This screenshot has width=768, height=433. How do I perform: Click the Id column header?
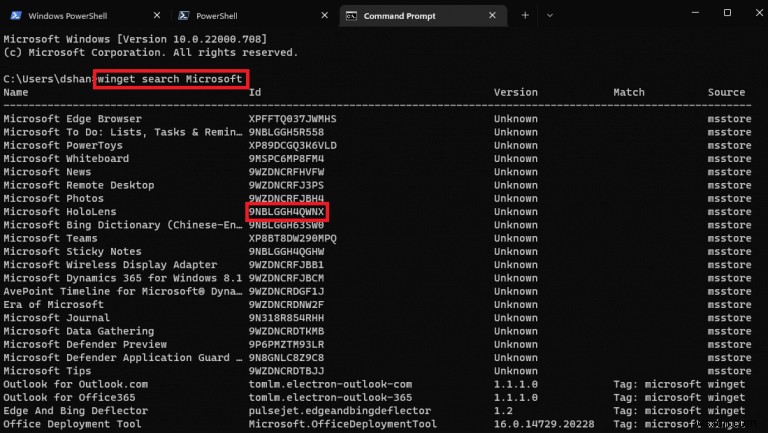coord(255,92)
